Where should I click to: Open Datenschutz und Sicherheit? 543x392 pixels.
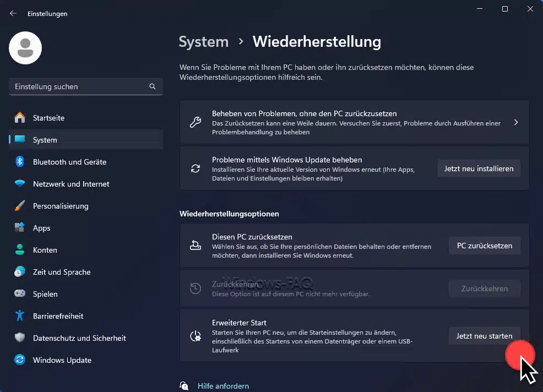86,338
